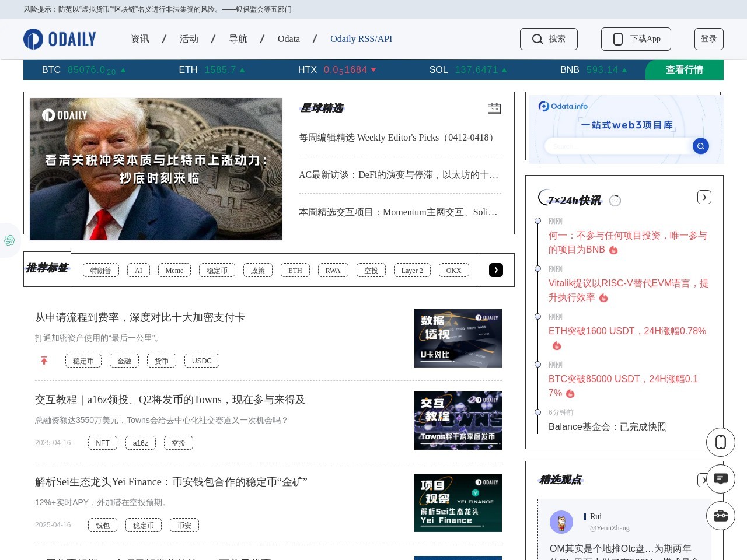This screenshot has height=560, width=747.
Task: Open the calendar icon next to 星球精选
Action: (x=494, y=108)
